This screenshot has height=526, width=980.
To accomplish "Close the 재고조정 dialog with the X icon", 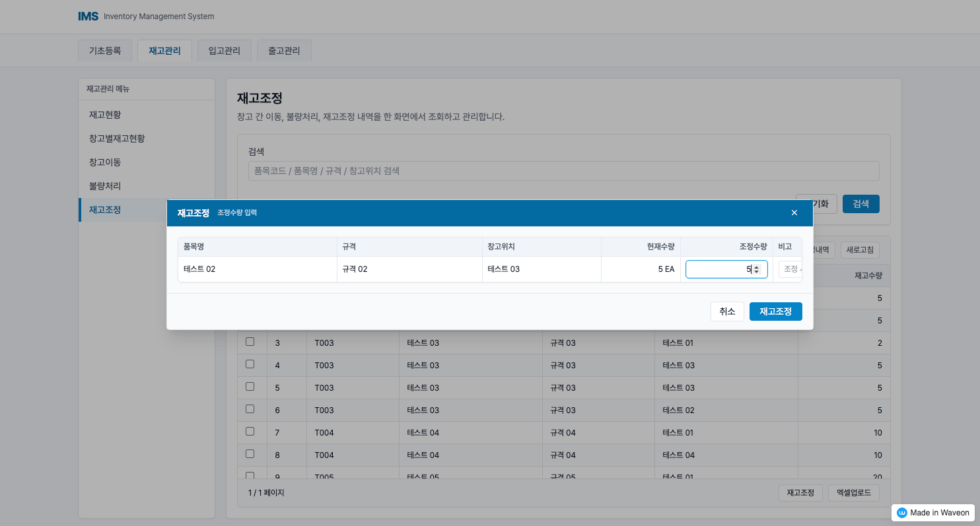I will (x=794, y=213).
